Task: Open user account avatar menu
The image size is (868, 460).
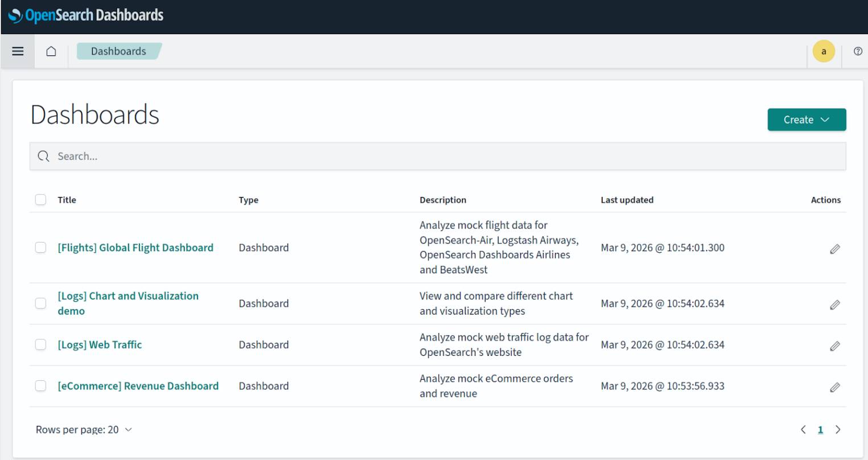Action: coord(823,51)
